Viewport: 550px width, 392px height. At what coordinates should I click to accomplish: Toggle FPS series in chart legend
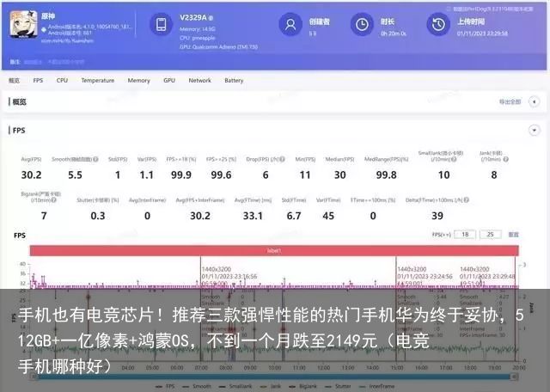[x=165, y=386]
